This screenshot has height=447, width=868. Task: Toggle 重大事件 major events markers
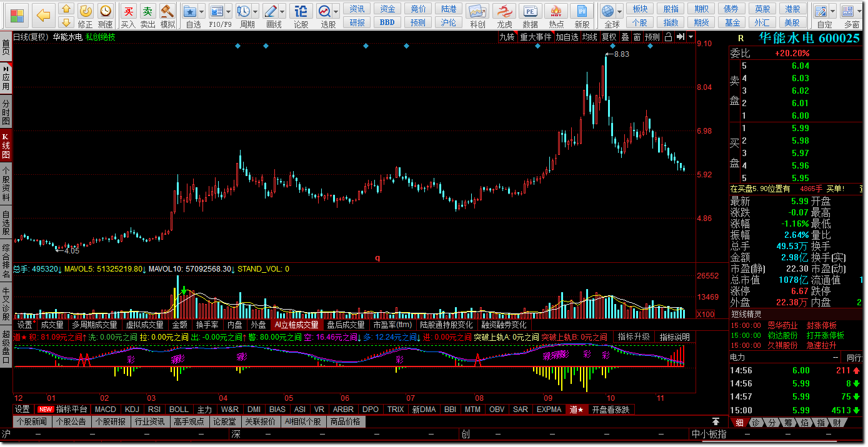[x=536, y=37]
